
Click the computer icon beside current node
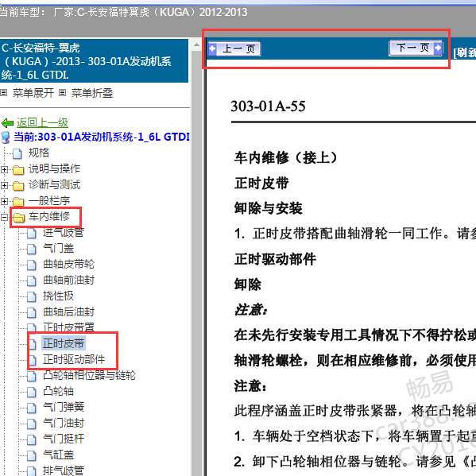click(6, 137)
